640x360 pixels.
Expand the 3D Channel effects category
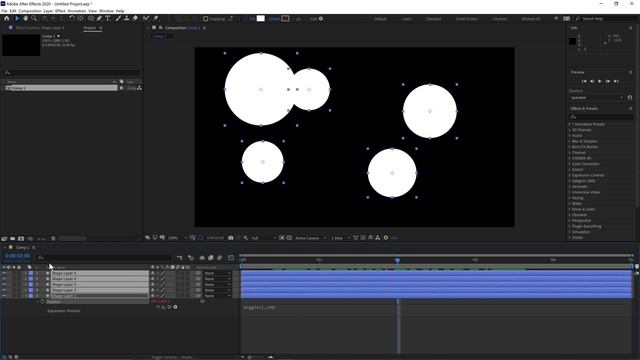pos(570,130)
